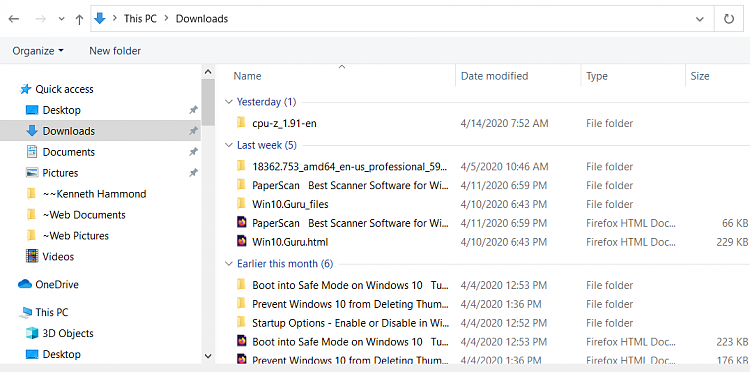The height and width of the screenshot is (372, 750).
Task: Click the cpu-z_1.91-en folder icon
Action: pyautogui.click(x=242, y=123)
